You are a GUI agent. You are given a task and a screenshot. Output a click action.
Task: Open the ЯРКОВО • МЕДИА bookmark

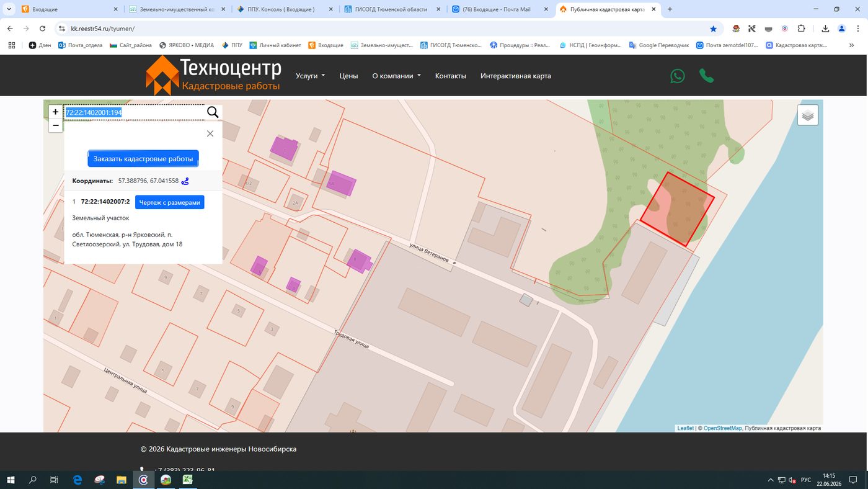[186, 45]
